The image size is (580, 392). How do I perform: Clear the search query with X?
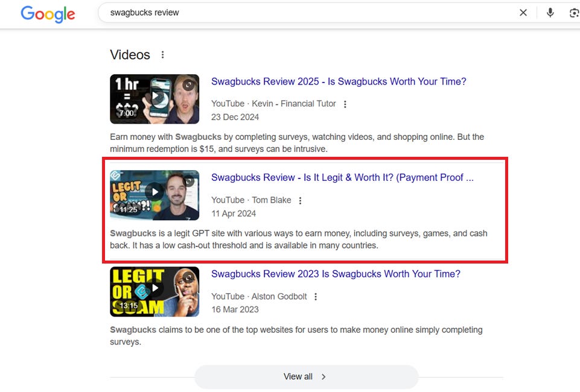(x=523, y=13)
